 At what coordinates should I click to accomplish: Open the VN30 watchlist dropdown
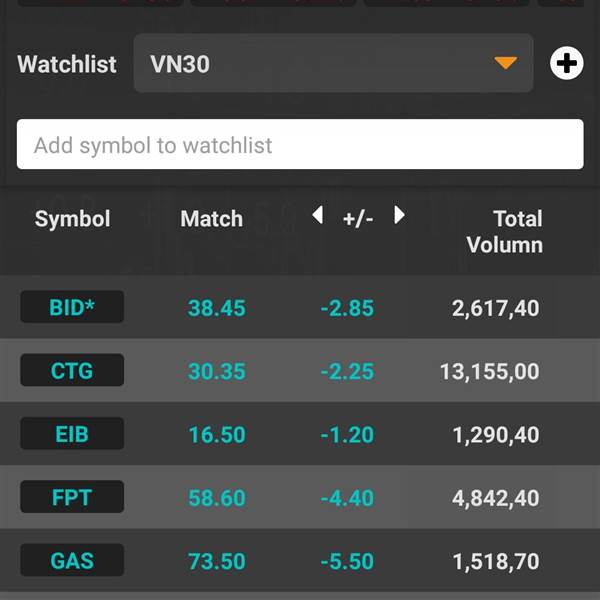(333, 63)
